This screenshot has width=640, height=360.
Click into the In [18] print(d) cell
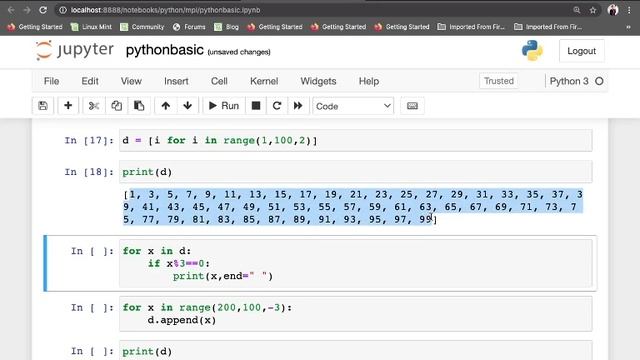pyautogui.click(x=356, y=172)
